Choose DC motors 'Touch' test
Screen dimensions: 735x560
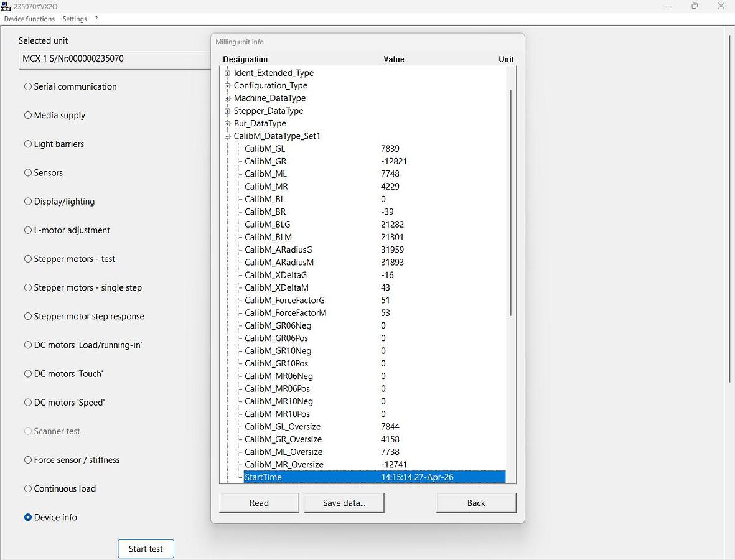coord(28,374)
